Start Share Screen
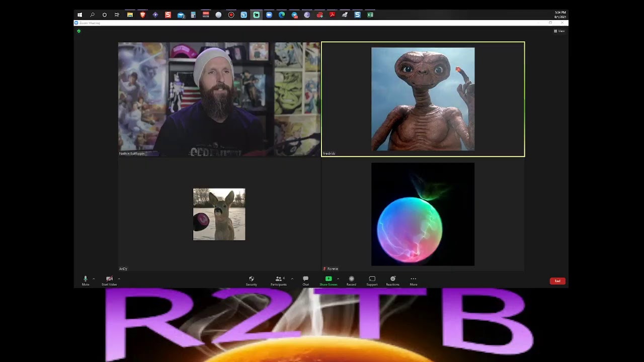 [x=329, y=281]
